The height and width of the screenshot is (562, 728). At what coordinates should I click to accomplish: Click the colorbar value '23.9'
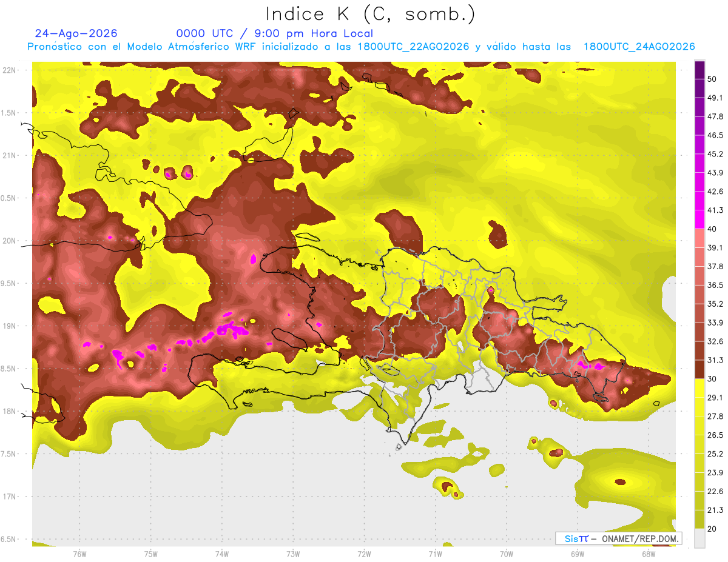pyautogui.click(x=716, y=473)
